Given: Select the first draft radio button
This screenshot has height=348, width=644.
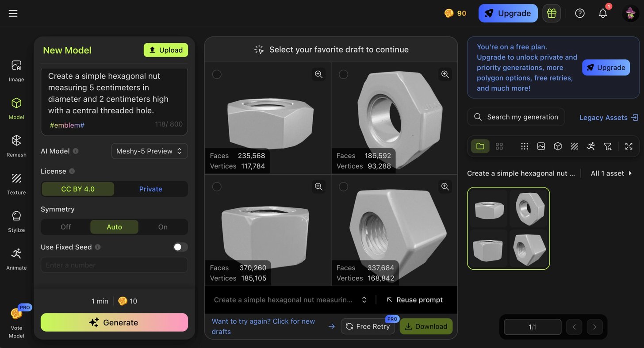Looking at the screenshot, I should tap(217, 74).
